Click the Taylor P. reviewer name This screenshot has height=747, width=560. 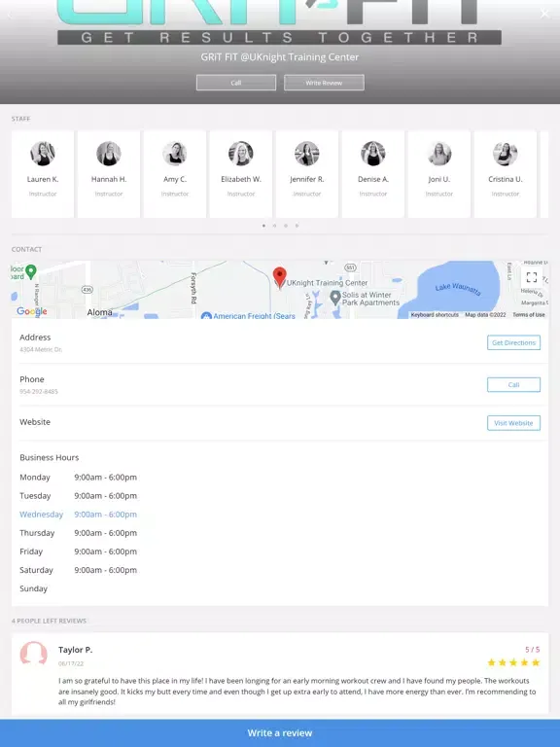(x=75, y=650)
